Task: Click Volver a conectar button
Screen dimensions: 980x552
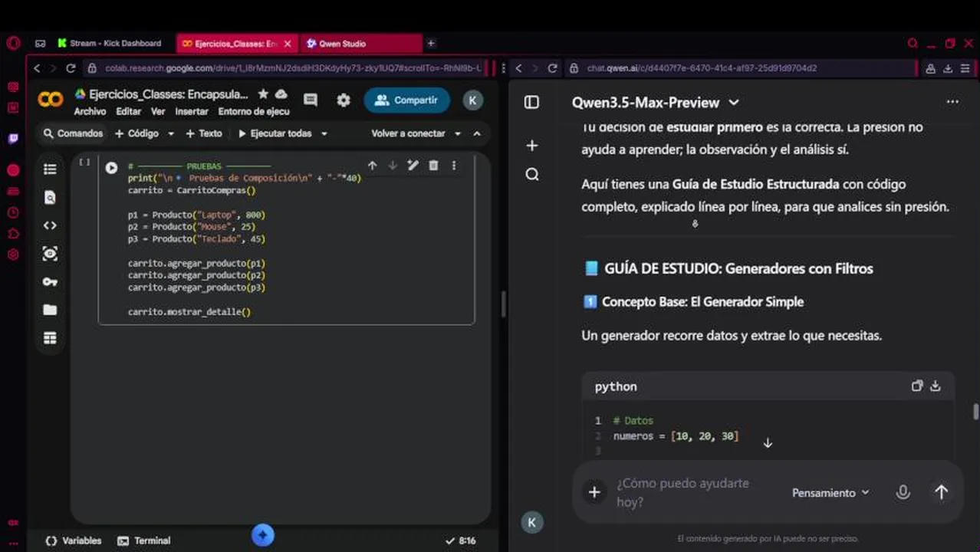Action: tap(408, 133)
